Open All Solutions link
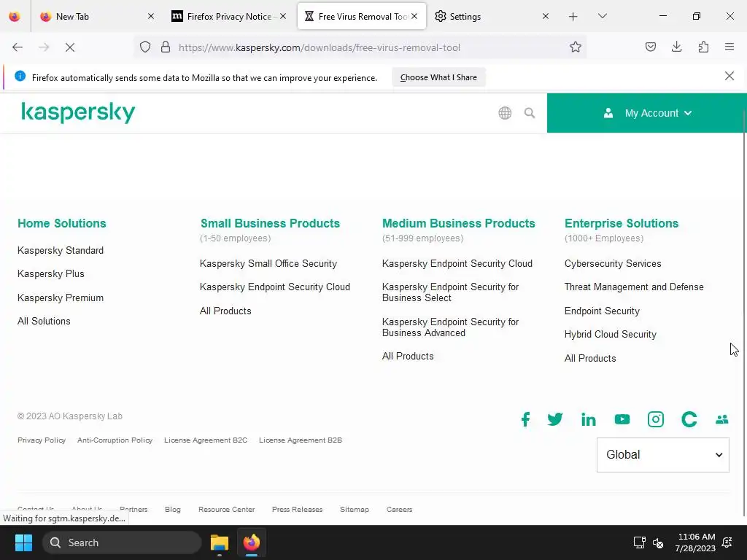This screenshot has height=560, width=747. click(x=44, y=321)
